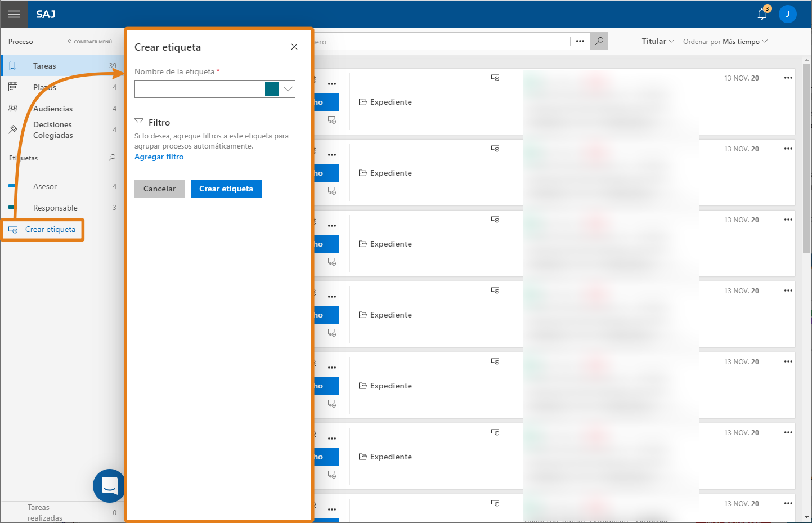Screen dimensions: 812x523
Task: Open more options on the third task card
Action: click(x=788, y=220)
